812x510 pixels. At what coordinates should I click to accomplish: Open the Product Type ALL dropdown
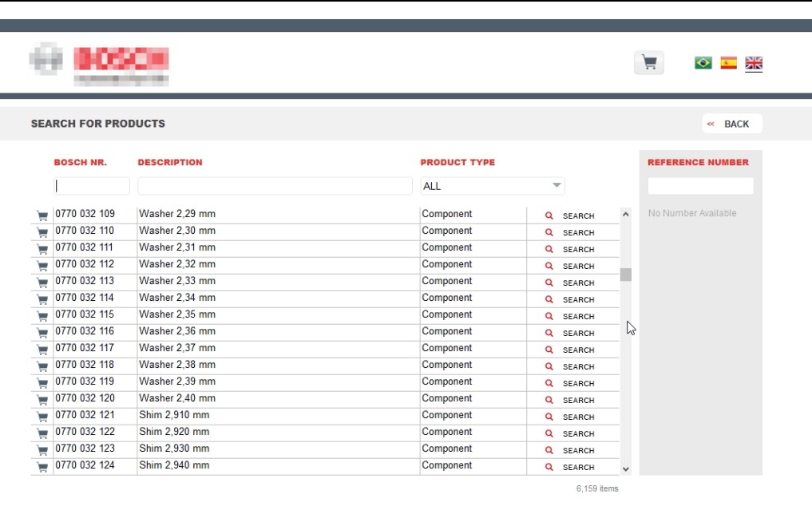493,186
